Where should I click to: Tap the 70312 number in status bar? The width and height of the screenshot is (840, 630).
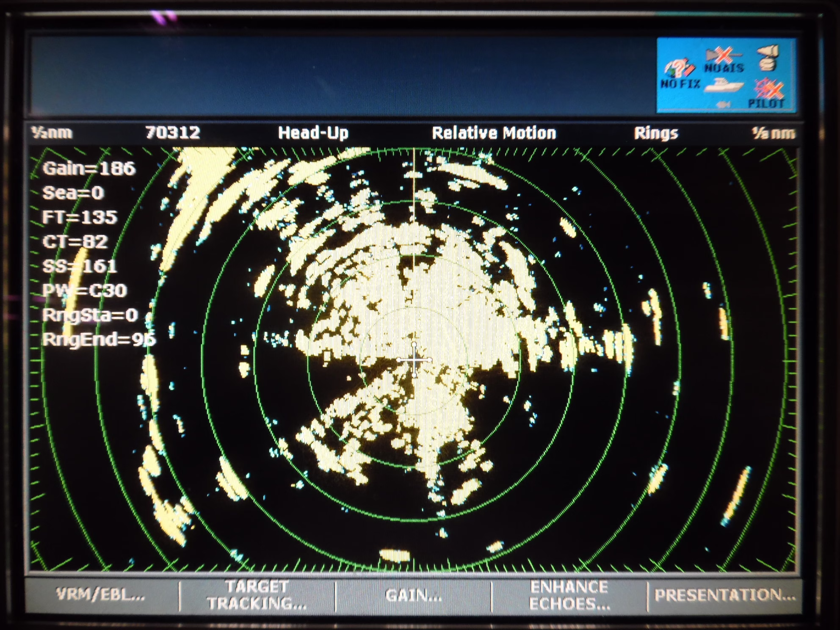coord(173,133)
